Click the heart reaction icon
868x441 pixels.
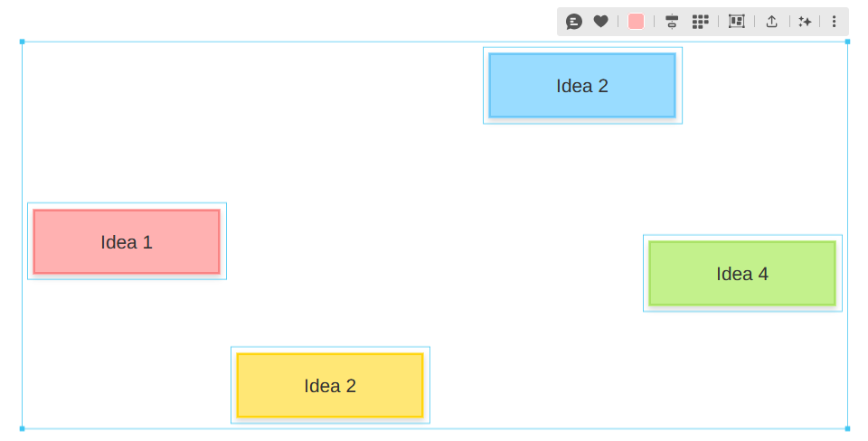(x=600, y=22)
